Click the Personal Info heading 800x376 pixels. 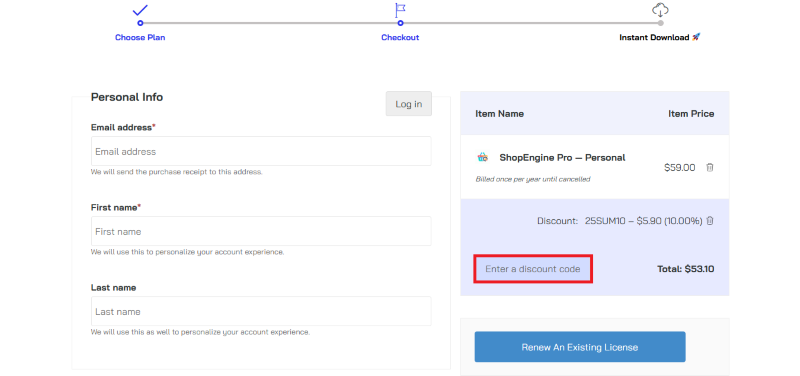[x=127, y=97]
